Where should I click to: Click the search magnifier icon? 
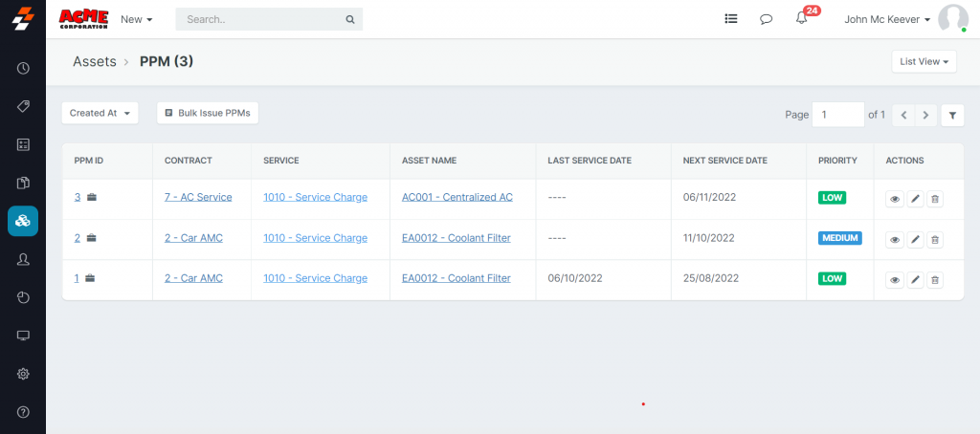pos(350,19)
